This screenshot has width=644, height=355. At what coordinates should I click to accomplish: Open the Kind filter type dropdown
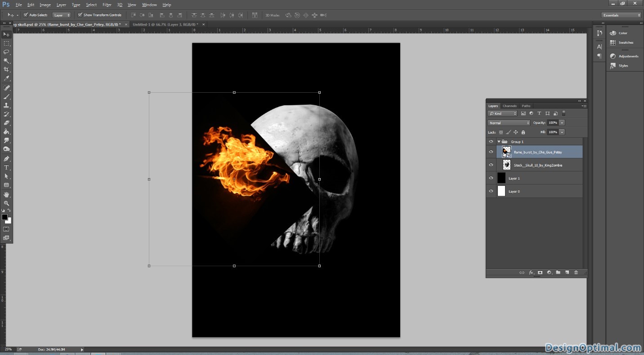[503, 113]
